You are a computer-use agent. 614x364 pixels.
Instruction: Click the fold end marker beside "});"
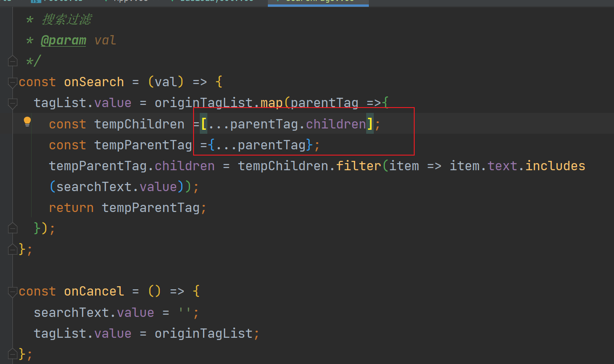(12, 228)
